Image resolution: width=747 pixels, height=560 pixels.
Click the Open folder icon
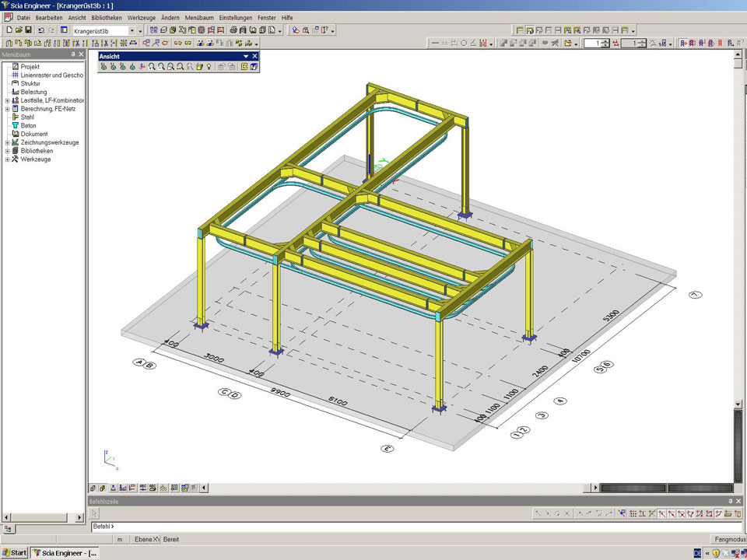coord(18,30)
